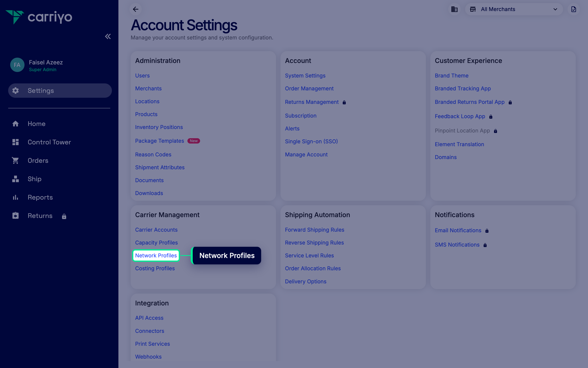Open Print Services link

tap(152, 344)
